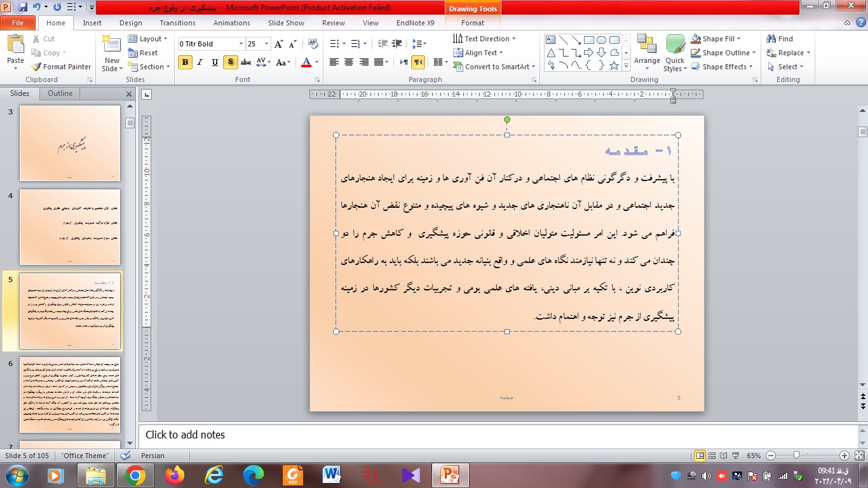868x488 pixels.
Task: Pick the font color swatch
Action: tap(306, 62)
